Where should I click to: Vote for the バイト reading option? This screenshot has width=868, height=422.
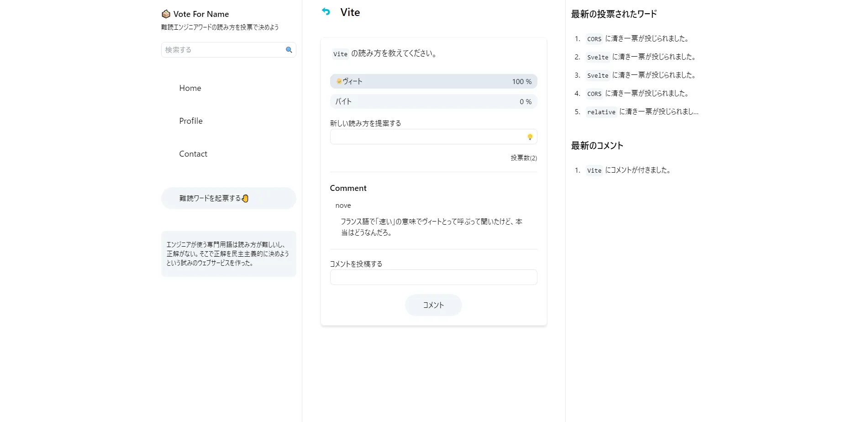coord(433,101)
